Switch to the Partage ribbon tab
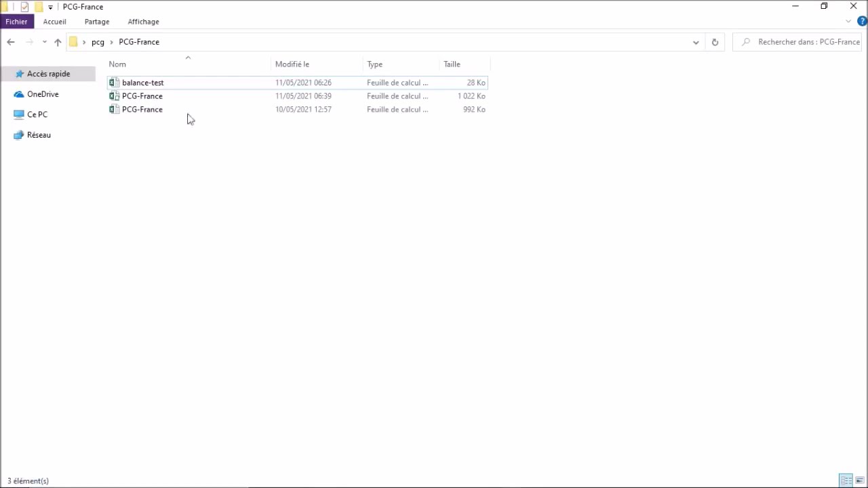868x488 pixels. [97, 22]
